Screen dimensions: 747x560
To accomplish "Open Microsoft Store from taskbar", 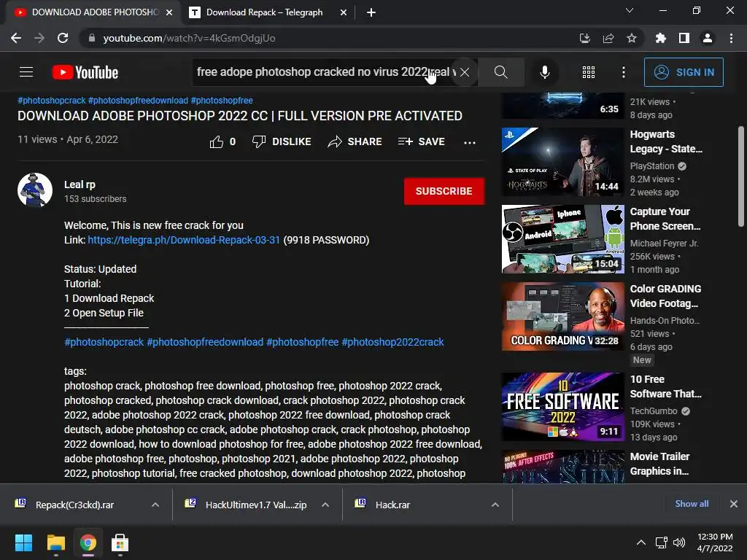I will (x=120, y=542).
